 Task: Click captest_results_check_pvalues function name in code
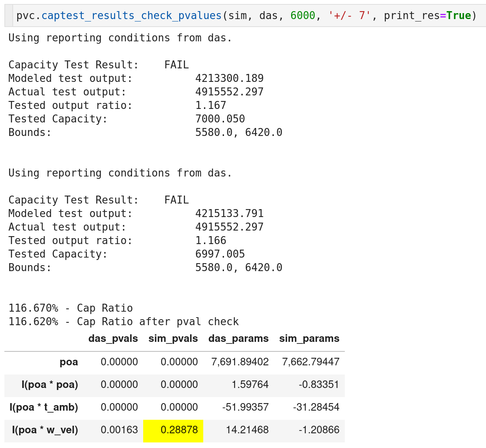132,16
